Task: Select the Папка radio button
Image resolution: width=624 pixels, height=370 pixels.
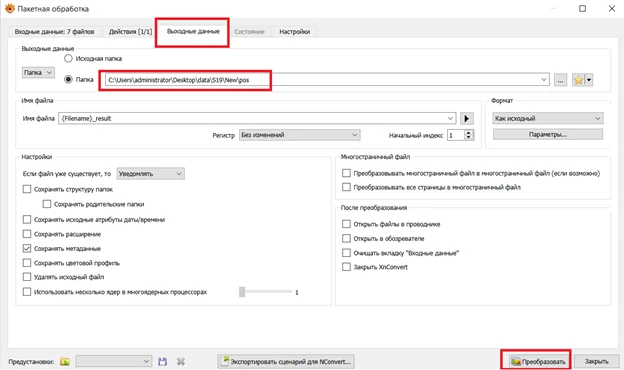Action: pos(68,80)
